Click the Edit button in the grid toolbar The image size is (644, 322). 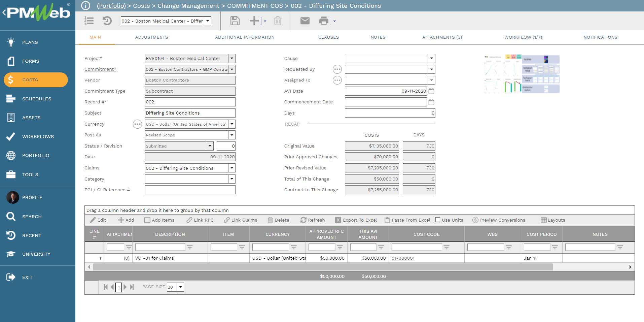98,220
